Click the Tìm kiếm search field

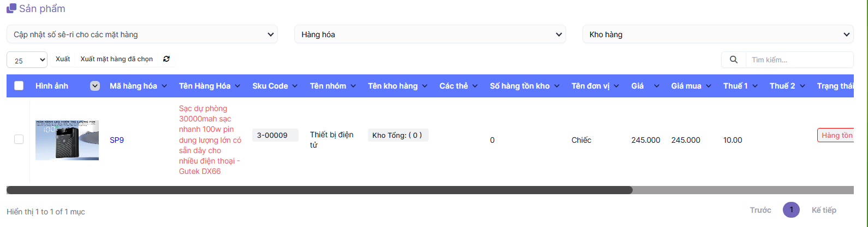coord(800,60)
